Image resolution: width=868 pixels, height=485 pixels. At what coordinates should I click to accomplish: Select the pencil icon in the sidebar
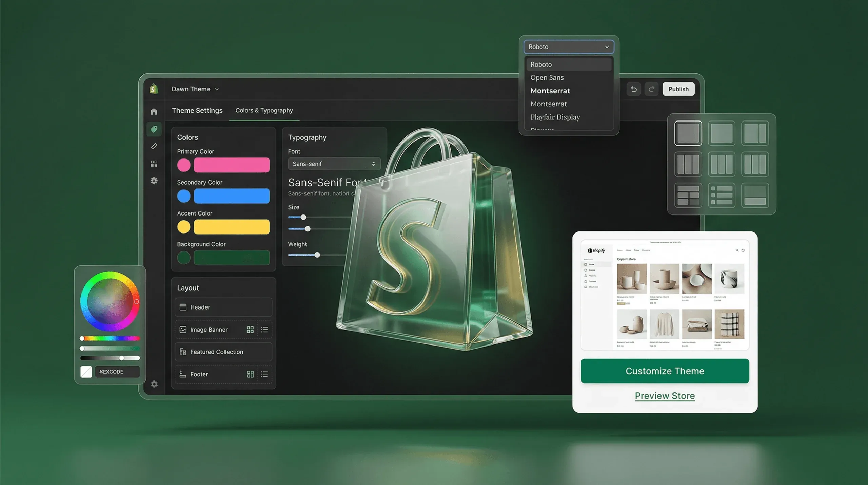[x=154, y=146]
